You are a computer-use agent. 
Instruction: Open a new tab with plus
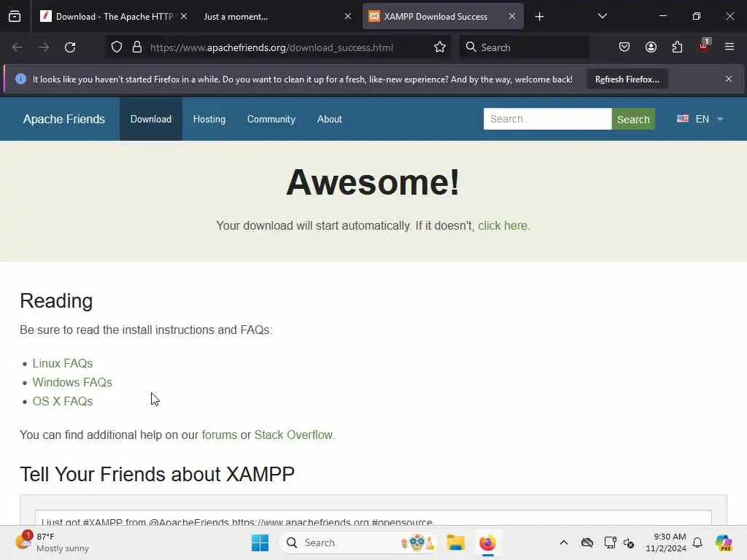tap(539, 17)
